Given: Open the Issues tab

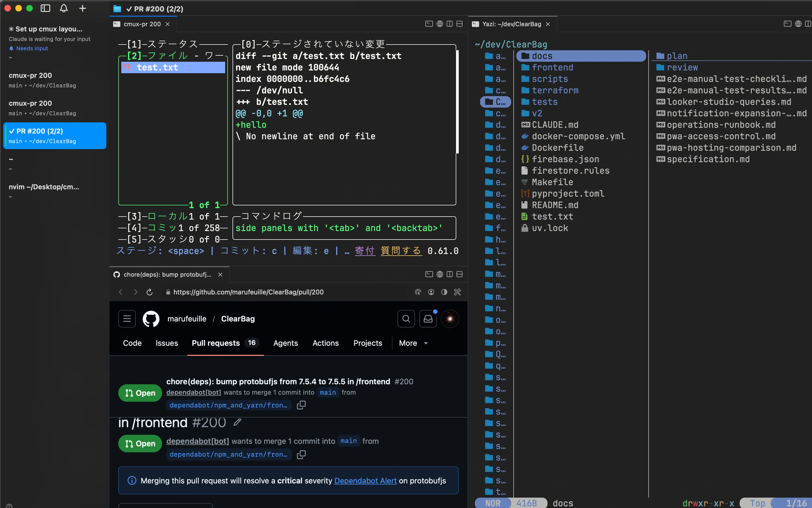Looking at the screenshot, I should click(167, 343).
